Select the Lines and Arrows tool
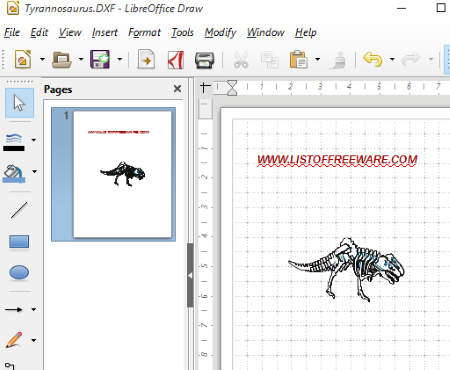 pos(14,310)
